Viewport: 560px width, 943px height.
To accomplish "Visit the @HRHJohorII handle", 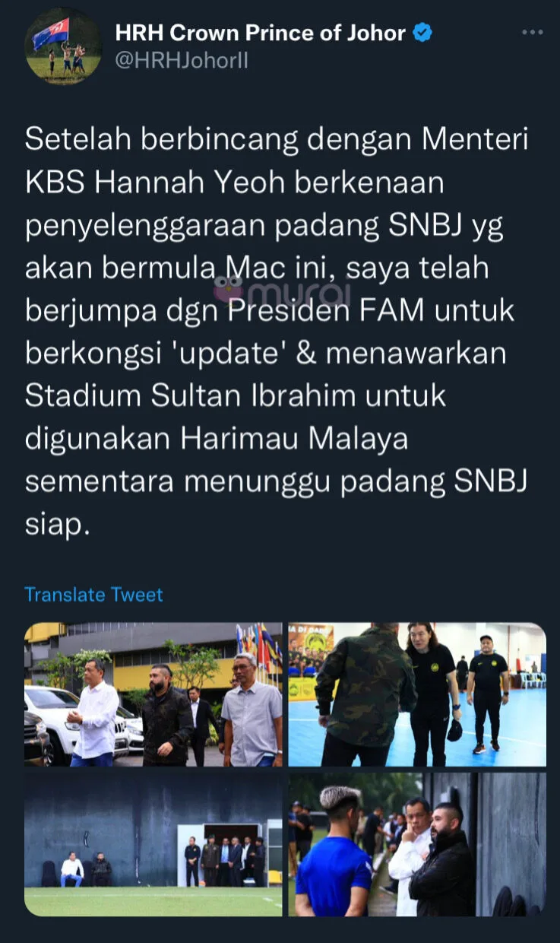I will coord(181,61).
